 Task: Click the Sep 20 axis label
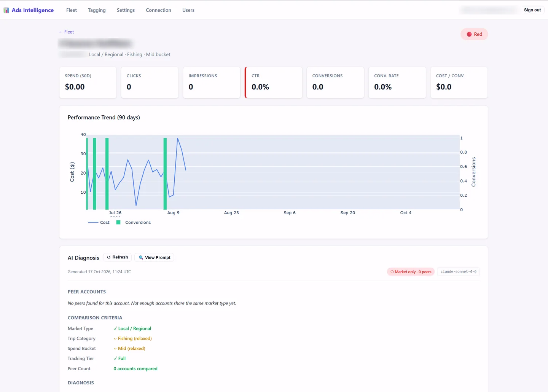point(348,213)
